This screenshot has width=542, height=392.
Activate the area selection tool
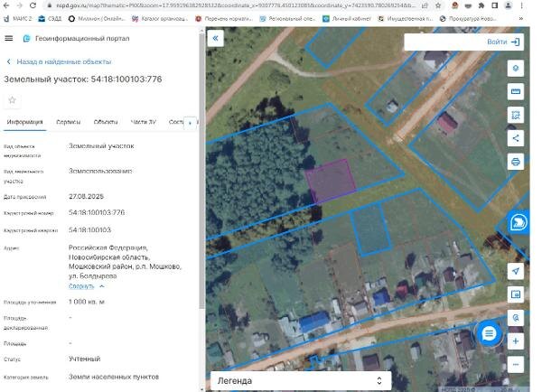[516, 115]
